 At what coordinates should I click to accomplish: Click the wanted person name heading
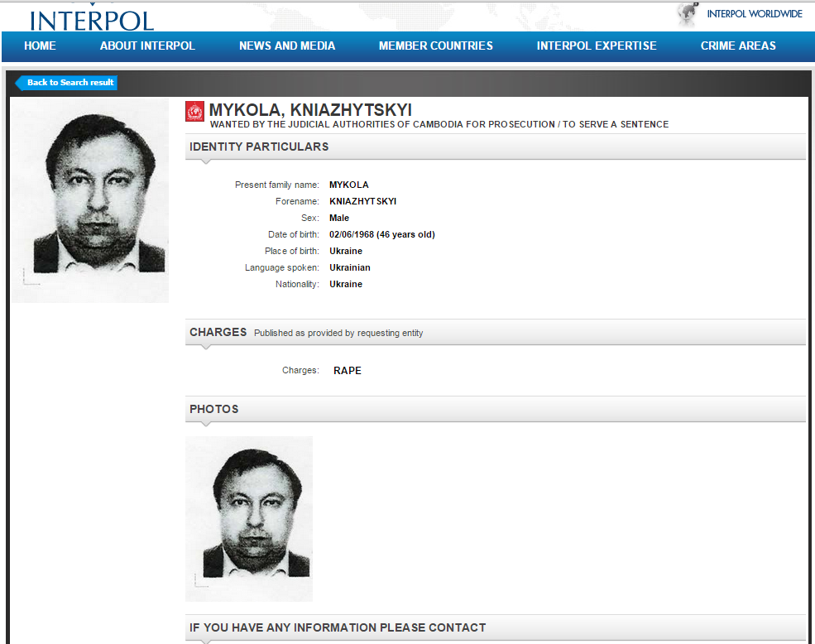point(310,110)
